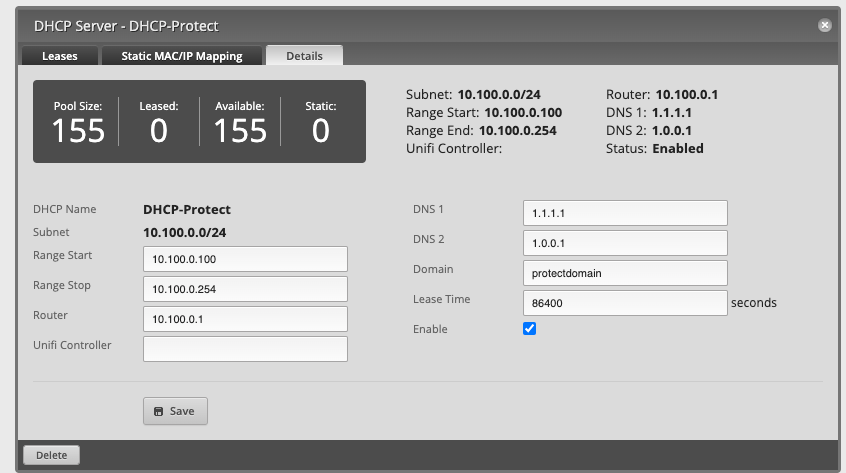Screen dimensions: 846x473
Task: Switch to the Leases tab
Action: tap(60, 56)
